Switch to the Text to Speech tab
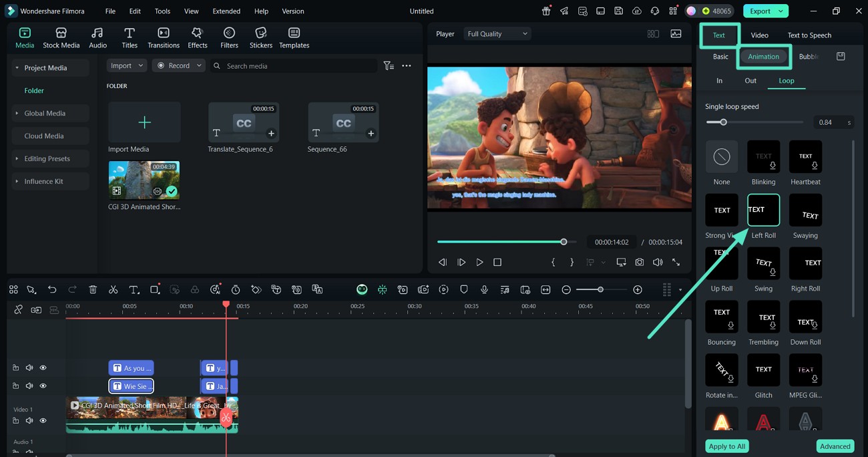 click(809, 35)
